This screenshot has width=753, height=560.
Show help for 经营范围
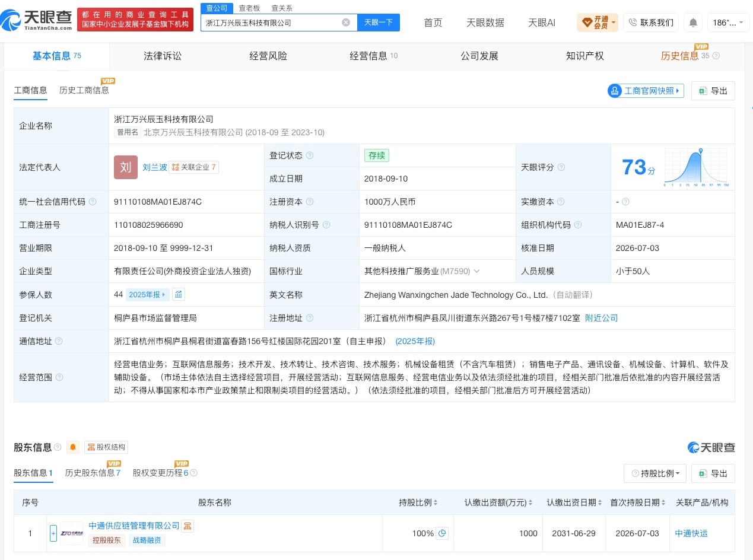pos(59,377)
